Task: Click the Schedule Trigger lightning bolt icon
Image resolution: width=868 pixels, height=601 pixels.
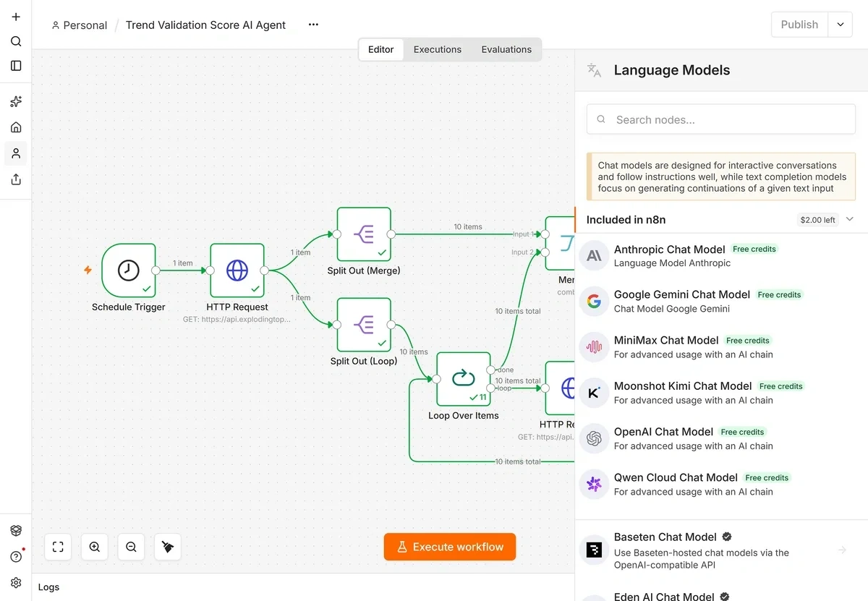Action: click(x=88, y=270)
